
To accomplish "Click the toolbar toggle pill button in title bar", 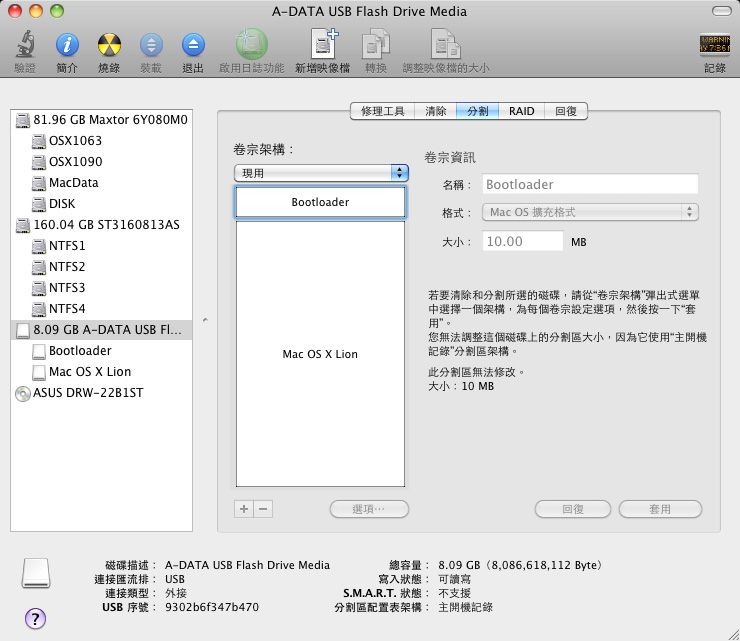I will pos(721,11).
